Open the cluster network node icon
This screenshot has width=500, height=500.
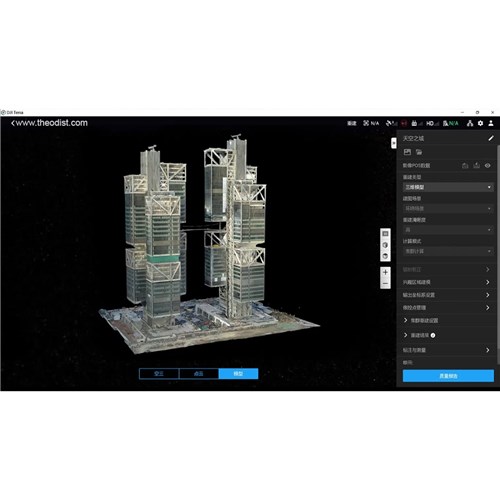[470, 123]
